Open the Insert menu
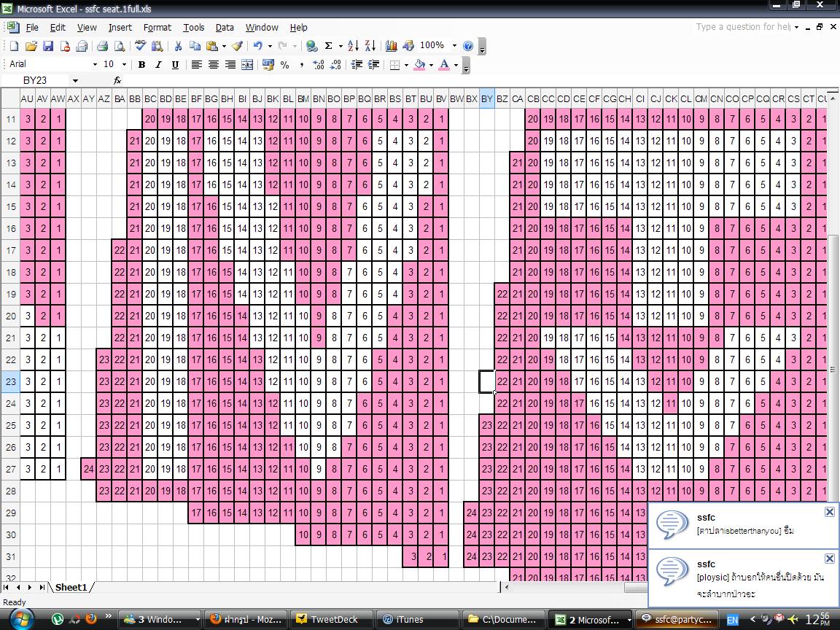The width and height of the screenshot is (840, 630). [x=120, y=27]
